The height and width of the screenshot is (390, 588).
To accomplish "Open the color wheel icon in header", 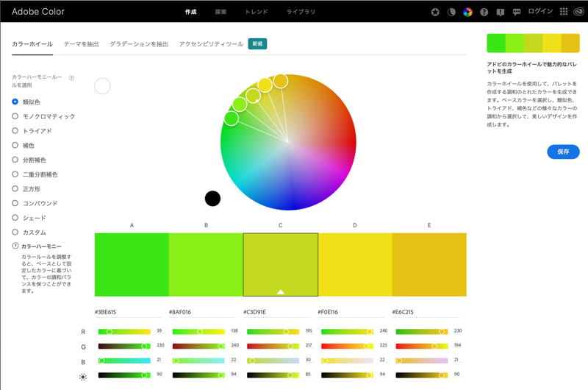I will click(467, 13).
